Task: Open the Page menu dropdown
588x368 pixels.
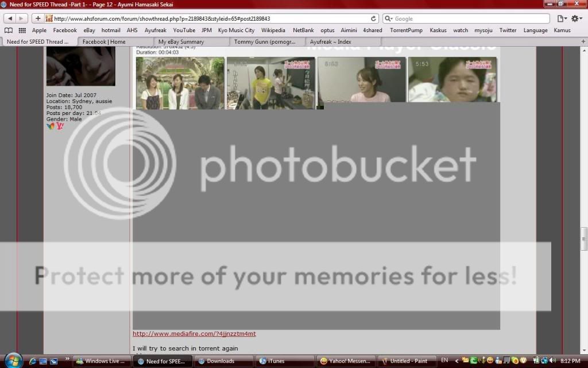Action: [562, 18]
